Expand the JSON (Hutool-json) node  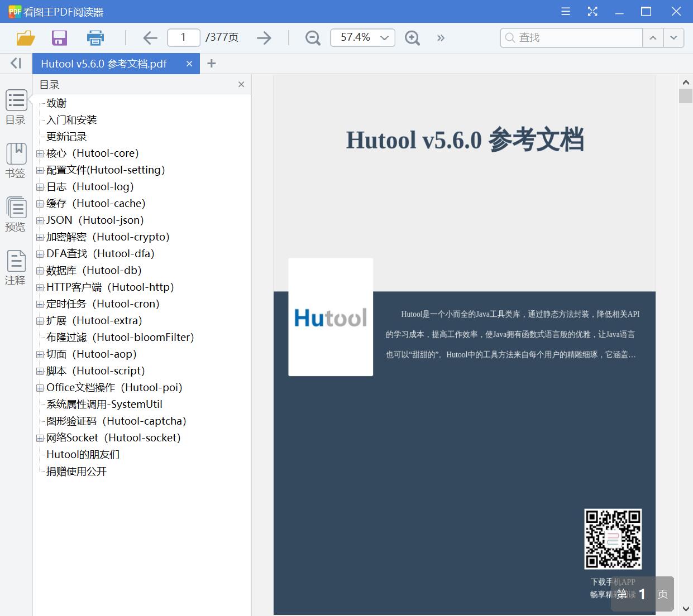40,220
